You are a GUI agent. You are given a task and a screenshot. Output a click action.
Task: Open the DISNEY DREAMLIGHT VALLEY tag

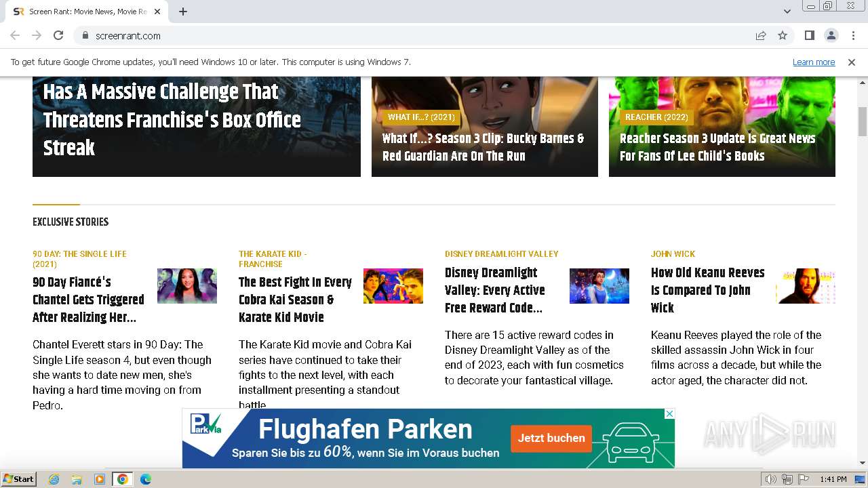pos(502,254)
